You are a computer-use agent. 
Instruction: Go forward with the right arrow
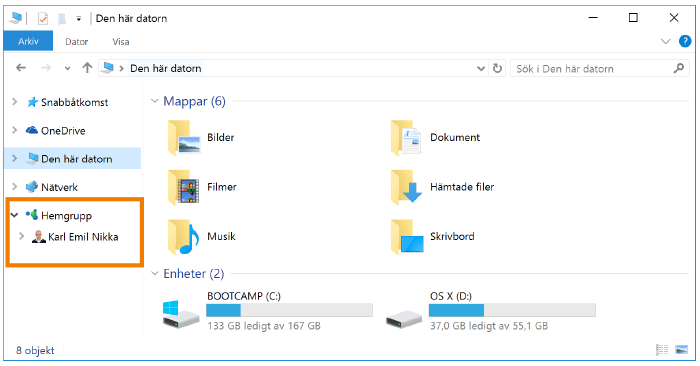pos(46,68)
